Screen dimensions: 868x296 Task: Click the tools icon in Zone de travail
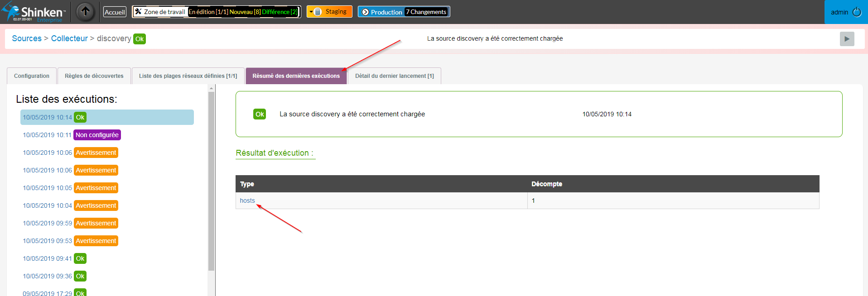(x=139, y=12)
